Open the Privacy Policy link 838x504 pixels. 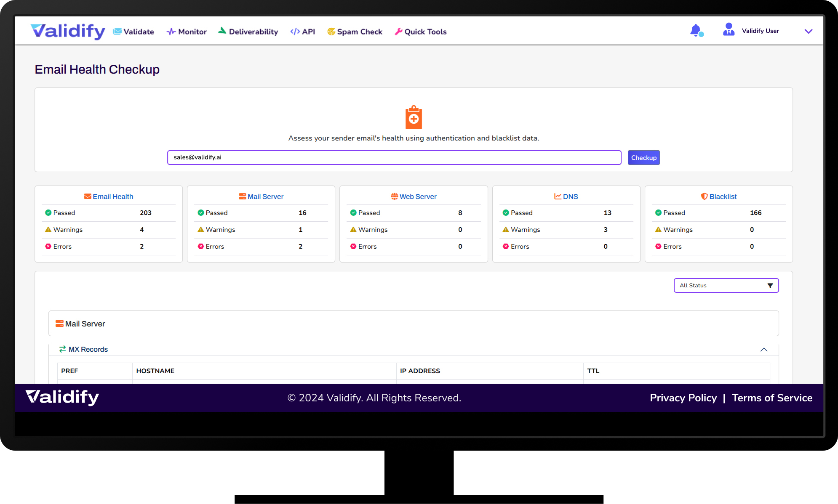(683, 398)
